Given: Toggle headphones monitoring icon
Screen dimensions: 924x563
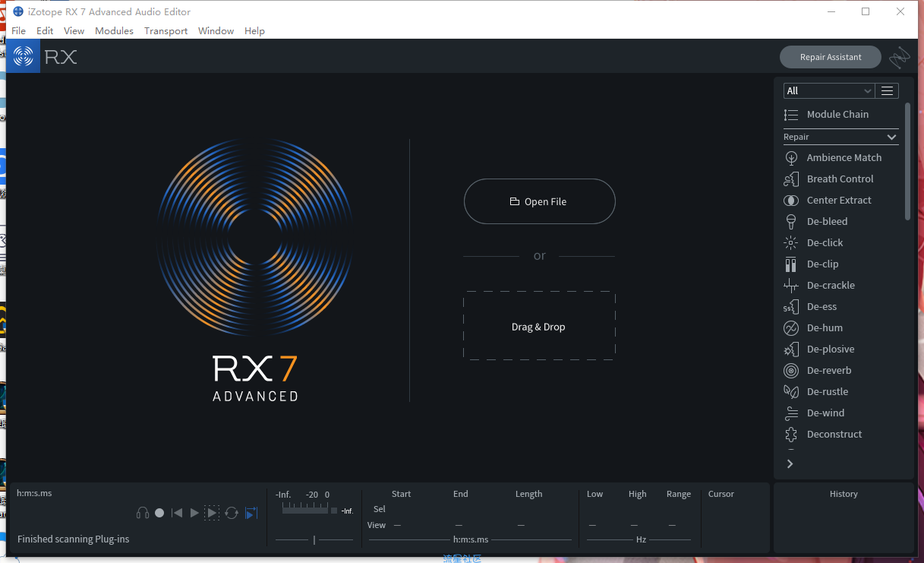Looking at the screenshot, I should tap(143, 513).
